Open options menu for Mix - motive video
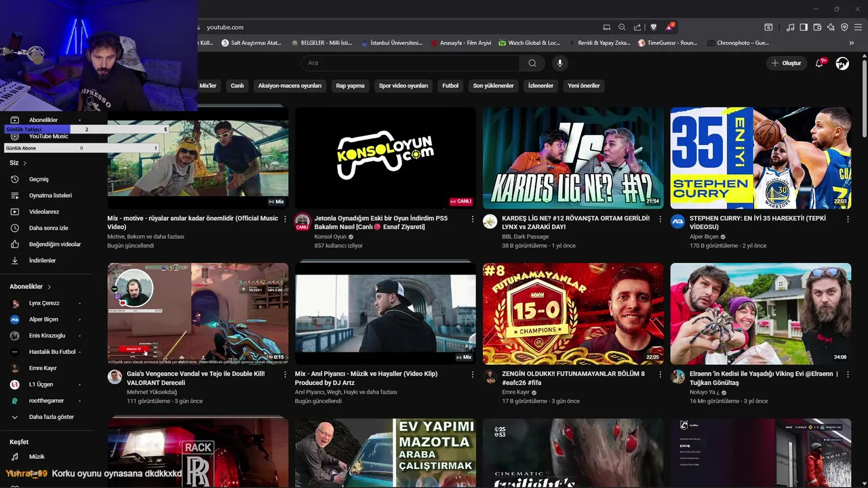Image resolution: width=868 pixels, height=488 pixels. 285,219
